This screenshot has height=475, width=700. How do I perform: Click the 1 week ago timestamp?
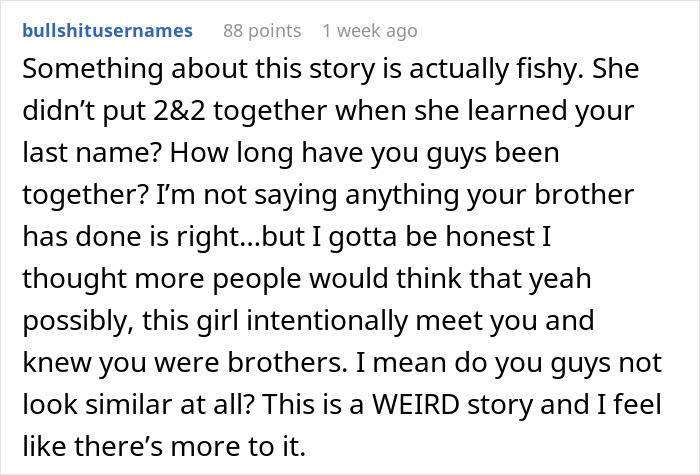coord(370,31)
